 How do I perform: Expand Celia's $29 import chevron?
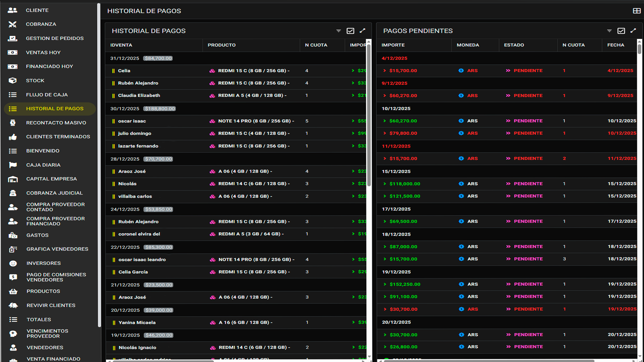coord(353,71)
